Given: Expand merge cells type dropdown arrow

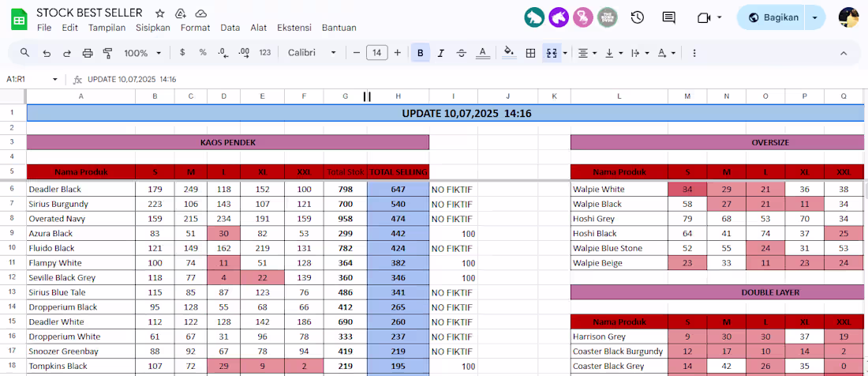Looking at the screenshot, I should click(x=565, y=53).
